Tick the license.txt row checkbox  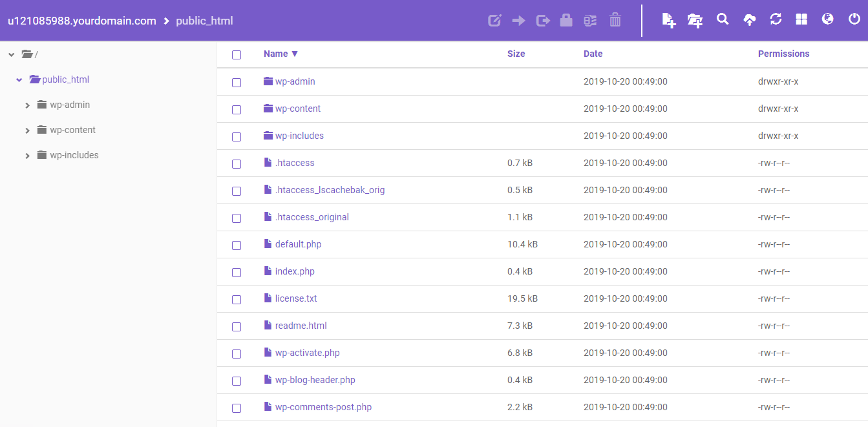(237, 300)
